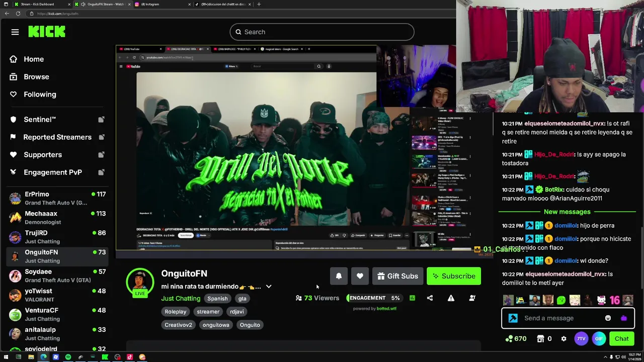Switch to the Instagram browser tab
Image resolution: width=644 pixels, height=362 pixels.
pos(162,4)
